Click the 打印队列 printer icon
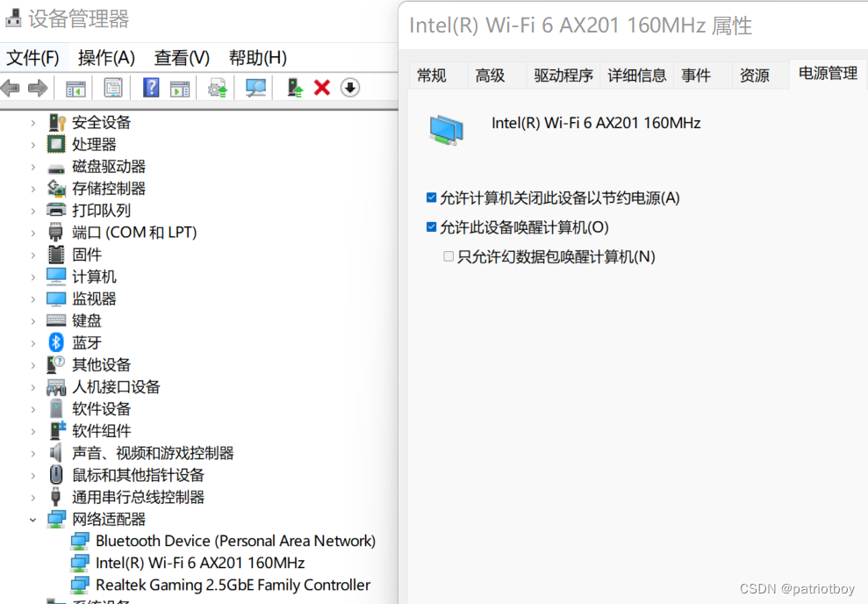The image size is (868, 604). pos(56,210)
